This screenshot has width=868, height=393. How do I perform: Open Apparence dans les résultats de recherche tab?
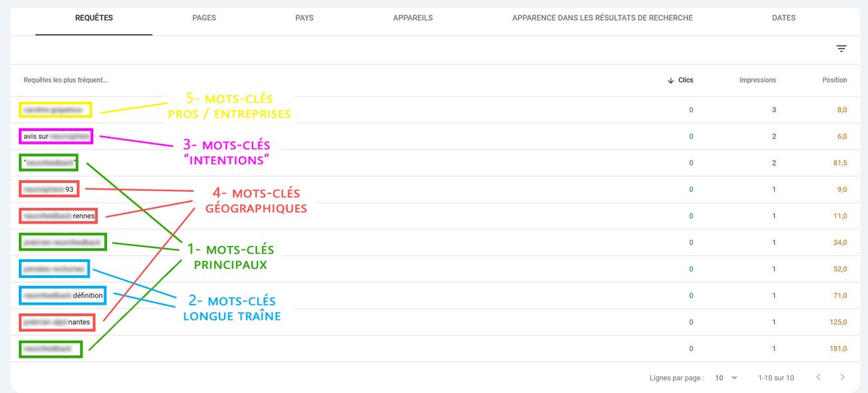pyautogui.click(x=602, y=17)
